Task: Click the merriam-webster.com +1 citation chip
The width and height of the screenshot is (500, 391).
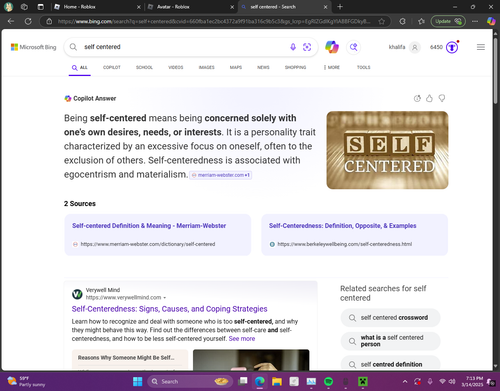Action: [x=221, y=175]
